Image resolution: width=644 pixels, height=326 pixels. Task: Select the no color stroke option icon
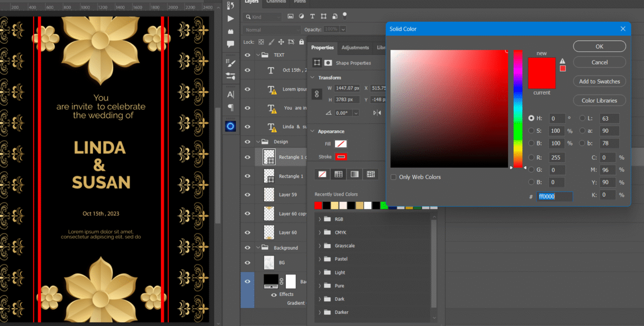point(323,174)
